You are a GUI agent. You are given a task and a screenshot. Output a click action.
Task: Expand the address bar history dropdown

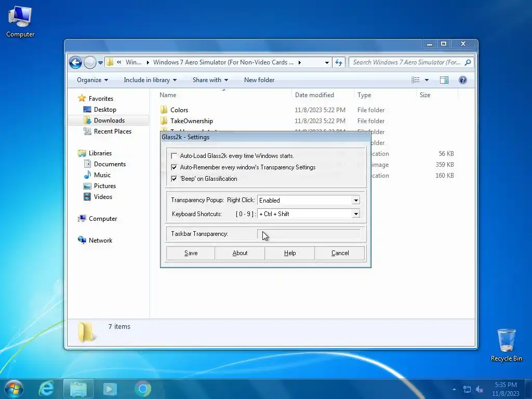pyautogui.click(x=327, y=62)
